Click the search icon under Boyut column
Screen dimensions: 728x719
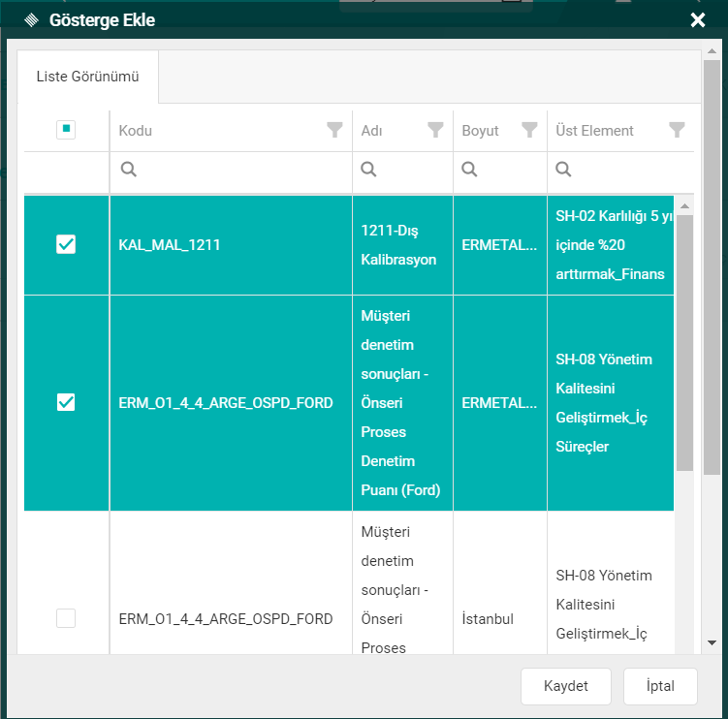tap(469, 170)
